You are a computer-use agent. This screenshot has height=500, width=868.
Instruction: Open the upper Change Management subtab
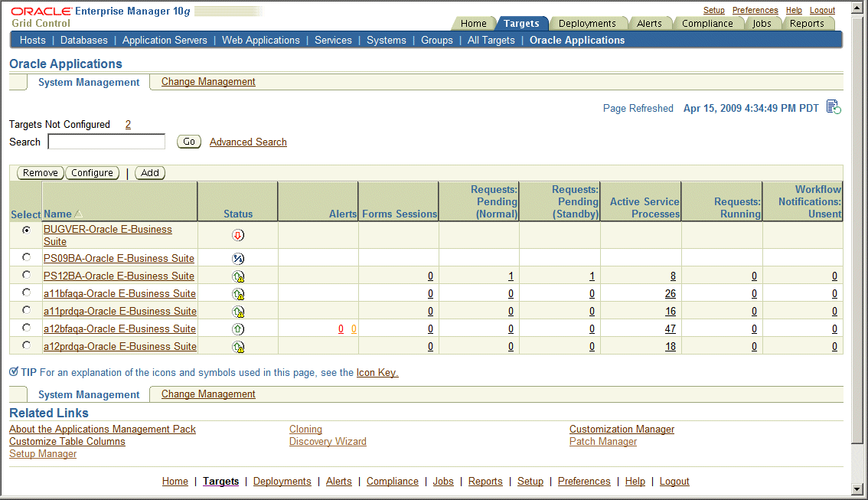tap(208, 81)
